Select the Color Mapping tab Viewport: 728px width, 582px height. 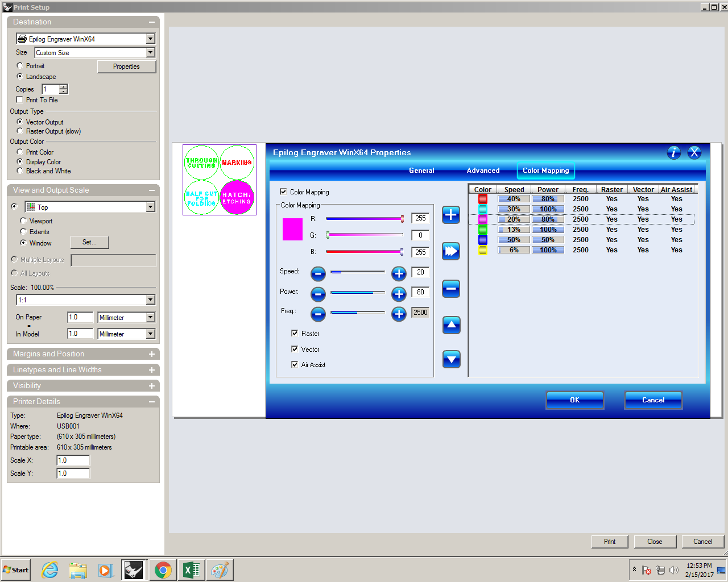pos(546,171)
